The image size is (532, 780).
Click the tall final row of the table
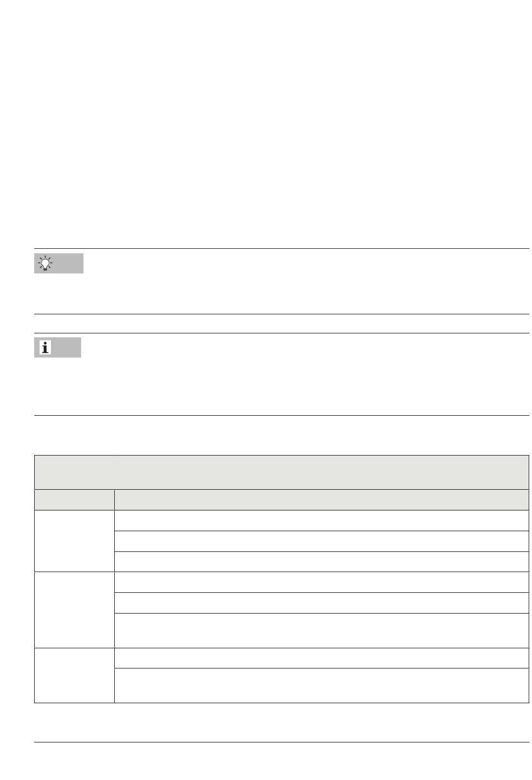click(x=321, y=685)
